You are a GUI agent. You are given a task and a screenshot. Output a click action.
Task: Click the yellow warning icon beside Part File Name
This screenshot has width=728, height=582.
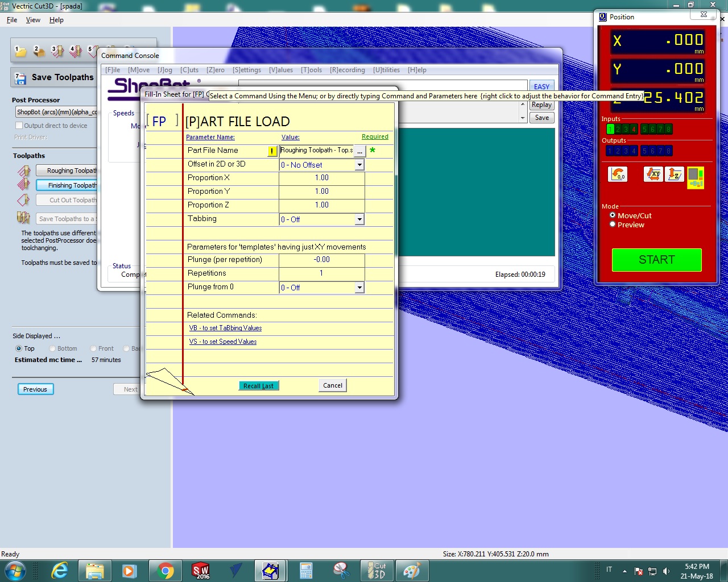(272, 151)
